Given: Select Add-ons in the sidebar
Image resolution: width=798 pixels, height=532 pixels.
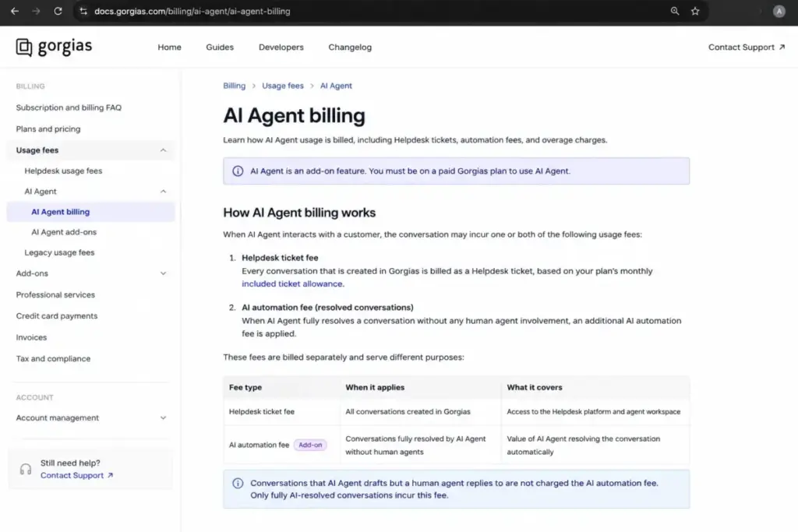Looking at the screenshot, I should click(32, 273).
